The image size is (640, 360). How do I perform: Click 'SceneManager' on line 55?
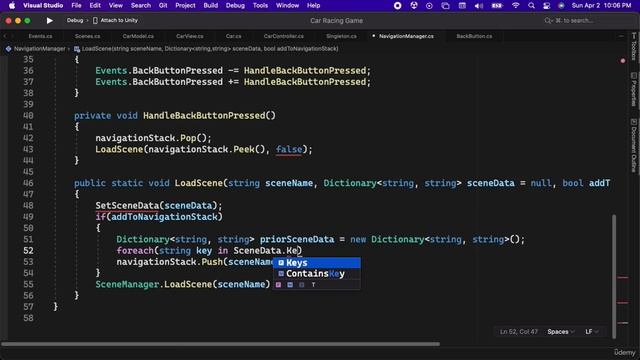click(x=127, y=284)
